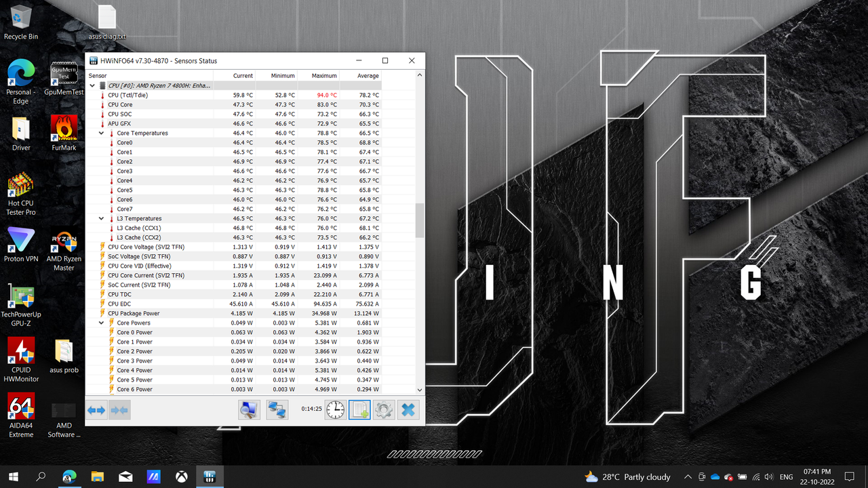This screenshot has height=488, width=868.
Task: Click the sensor list scrollbar thumb
Action: (x=420, y=220)
